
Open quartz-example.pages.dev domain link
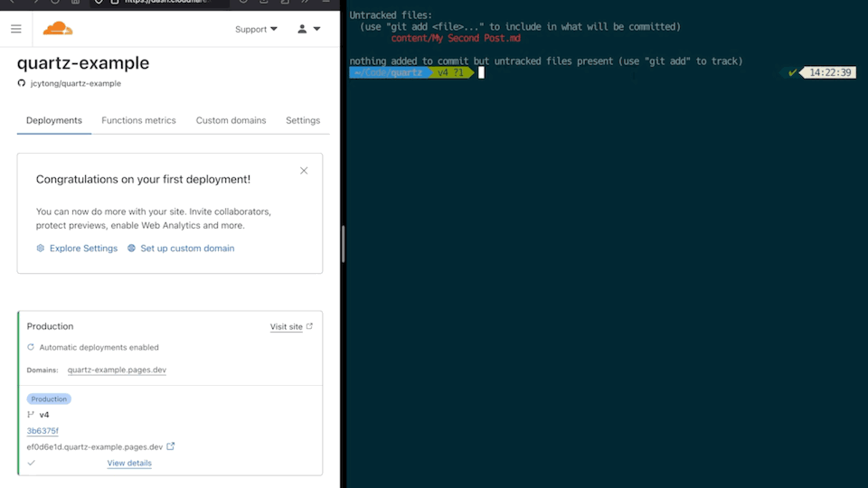pyautogui.click(x=117, y=370)
